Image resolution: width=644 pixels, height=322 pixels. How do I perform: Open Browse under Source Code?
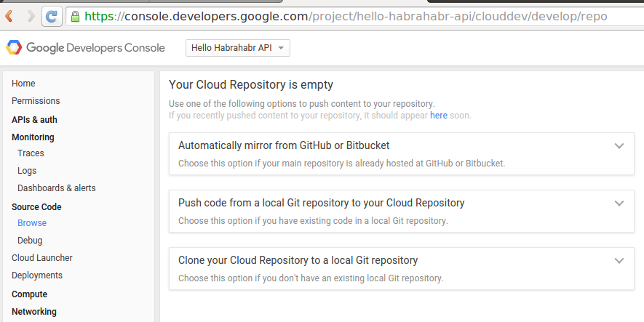[x=32, y=222]
